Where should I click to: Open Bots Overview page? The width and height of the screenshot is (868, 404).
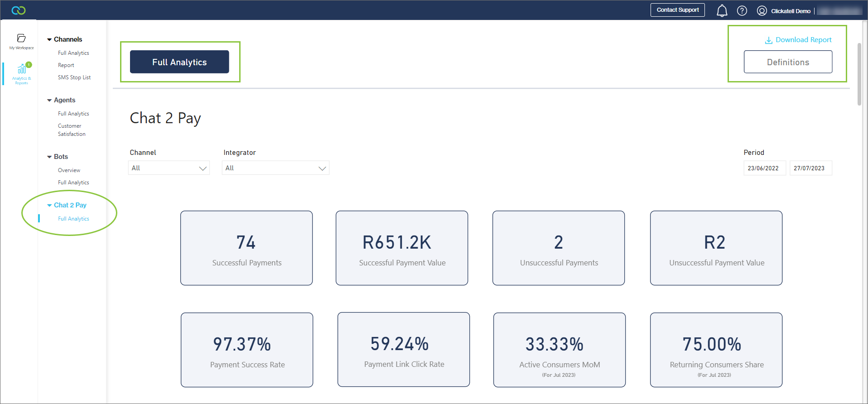pyautogui.click(x=69, y=170)
